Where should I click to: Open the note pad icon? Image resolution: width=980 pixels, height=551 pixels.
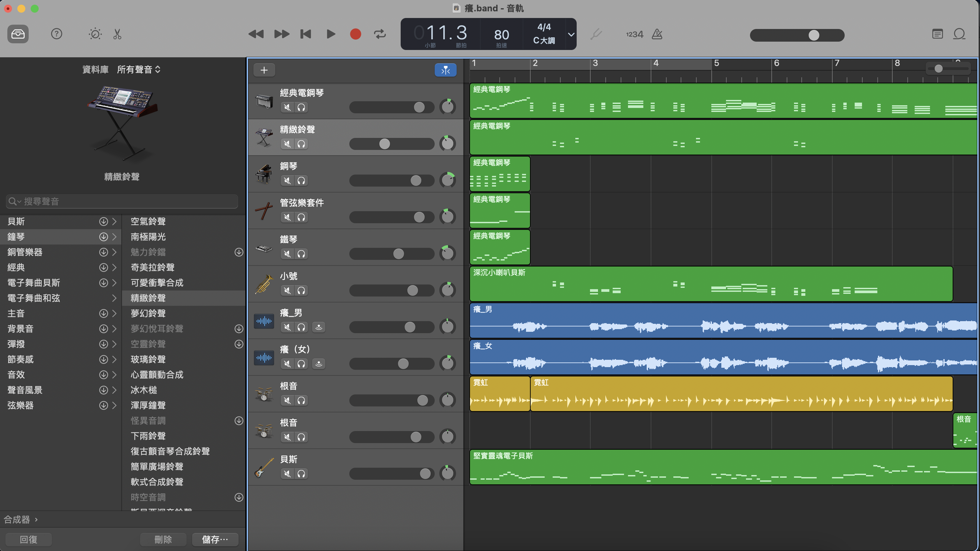click(937, 34)
